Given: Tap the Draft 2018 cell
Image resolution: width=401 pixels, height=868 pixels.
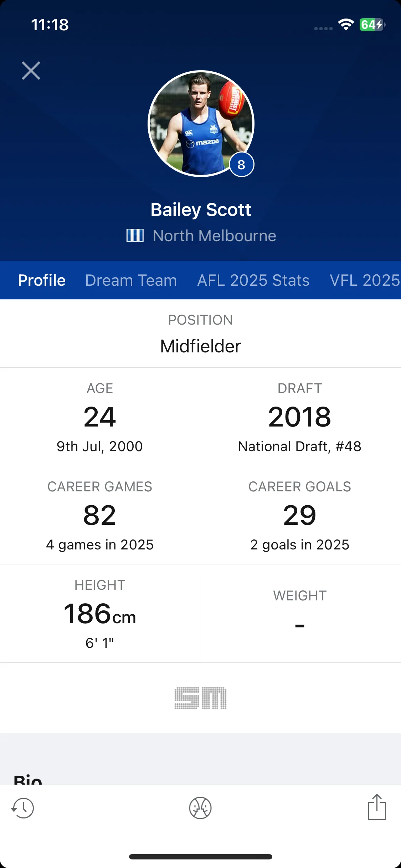Looking at the screenshot, I should (x=300, y=417).
